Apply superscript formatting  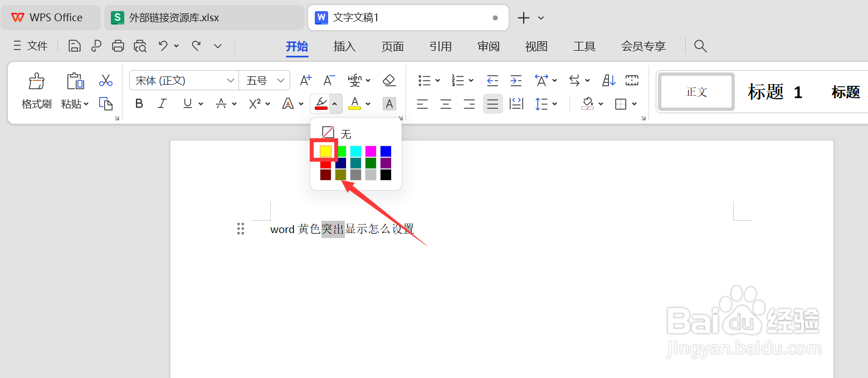coord(255,104)
